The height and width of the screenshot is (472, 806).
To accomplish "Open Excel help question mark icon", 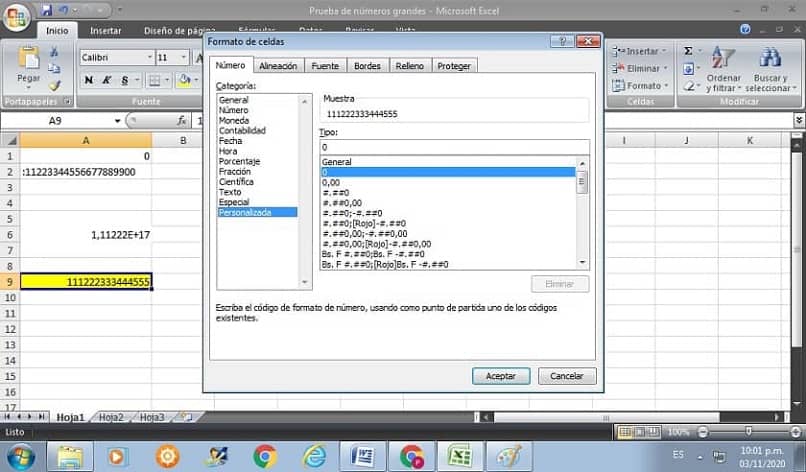I will click(745, 30).
